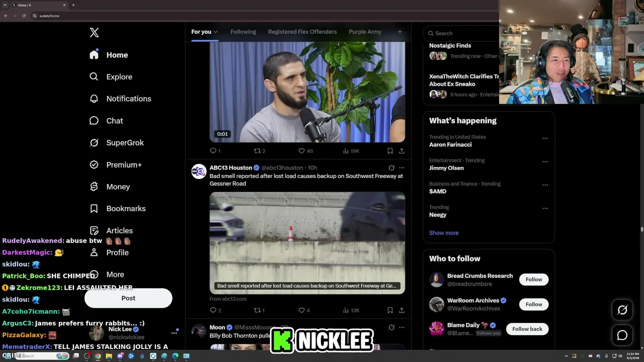
Task: Reload the x.com page
Action: (24, 16)
